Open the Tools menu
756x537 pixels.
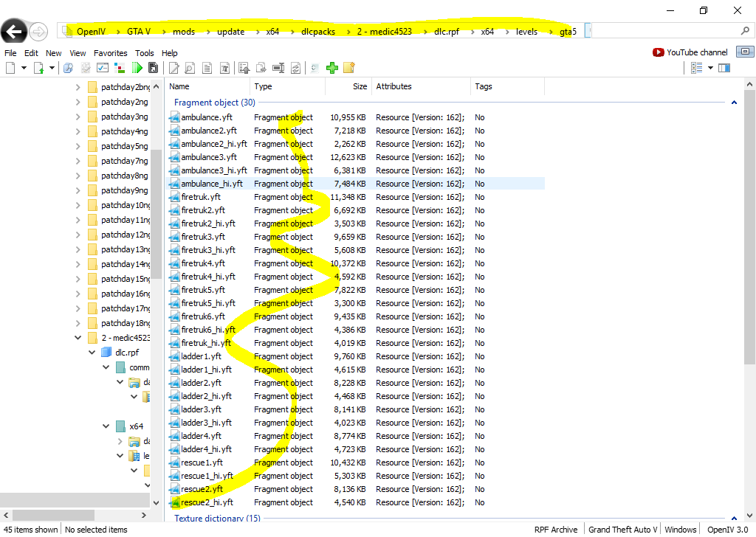pyautogui.click(x=145, y=53)
